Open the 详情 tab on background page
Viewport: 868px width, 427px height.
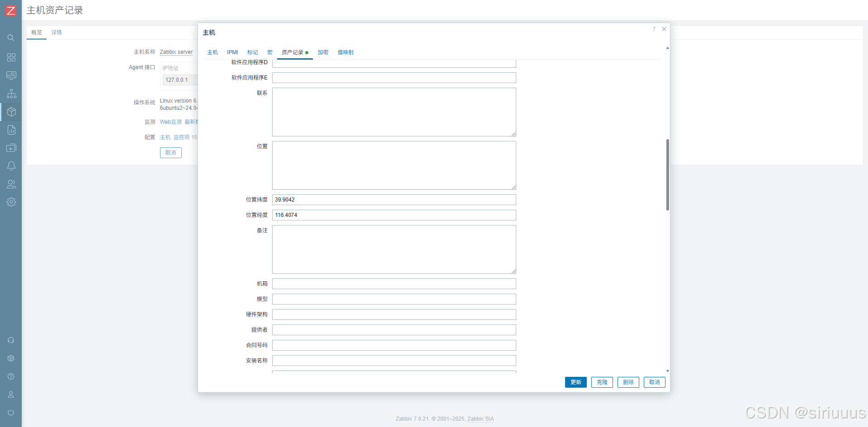57,33
